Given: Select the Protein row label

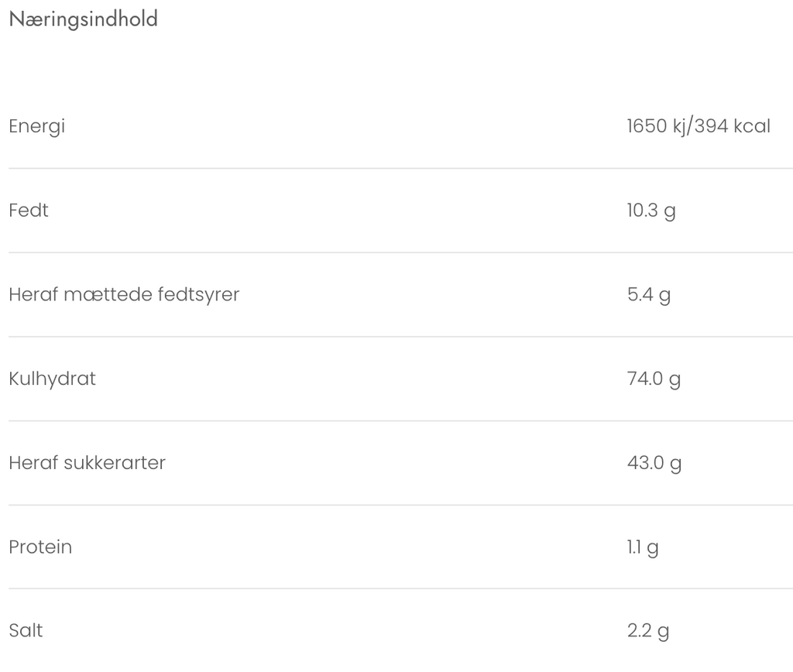Looking at the screenshot, I should pyautogui.click(x=40, y=547).
